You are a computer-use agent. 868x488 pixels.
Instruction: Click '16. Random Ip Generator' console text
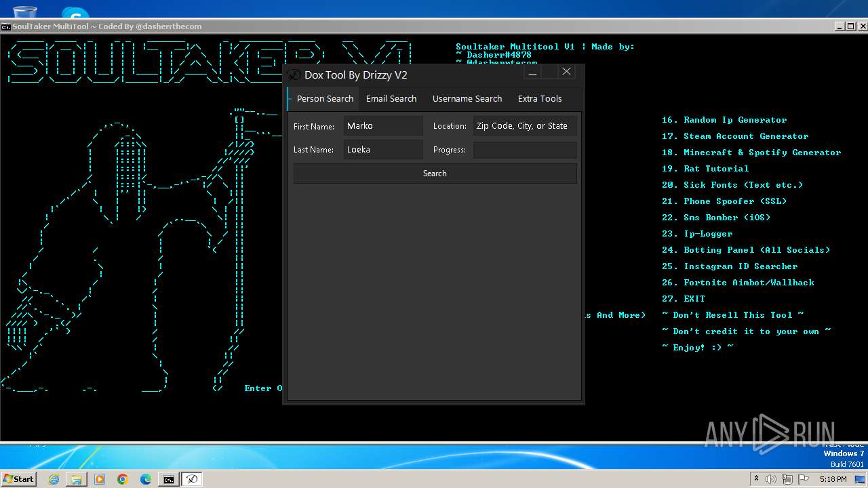[724, 120]
